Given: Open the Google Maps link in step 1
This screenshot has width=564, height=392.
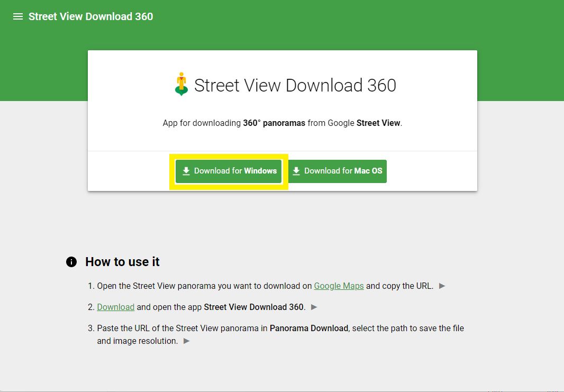Looking at the screenshot, I should (x=339, y=286).
